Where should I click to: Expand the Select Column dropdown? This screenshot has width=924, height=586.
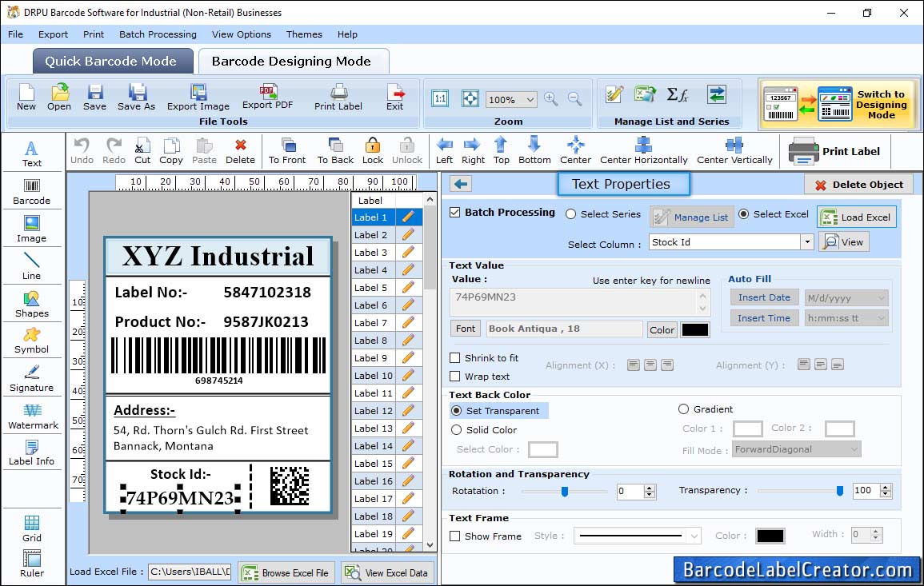point(806,242)
